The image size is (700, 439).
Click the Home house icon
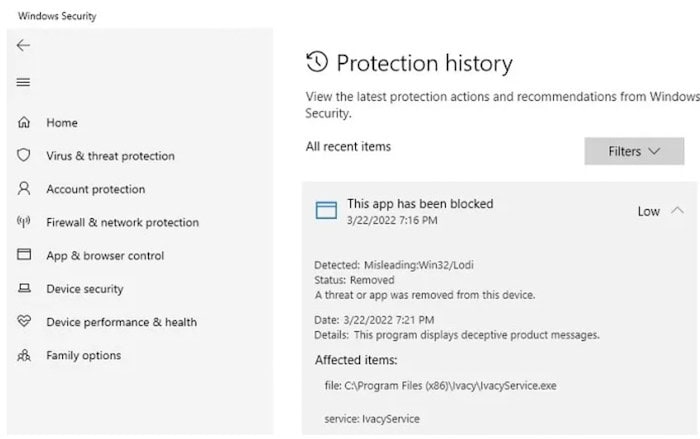[x=24, y=122]
